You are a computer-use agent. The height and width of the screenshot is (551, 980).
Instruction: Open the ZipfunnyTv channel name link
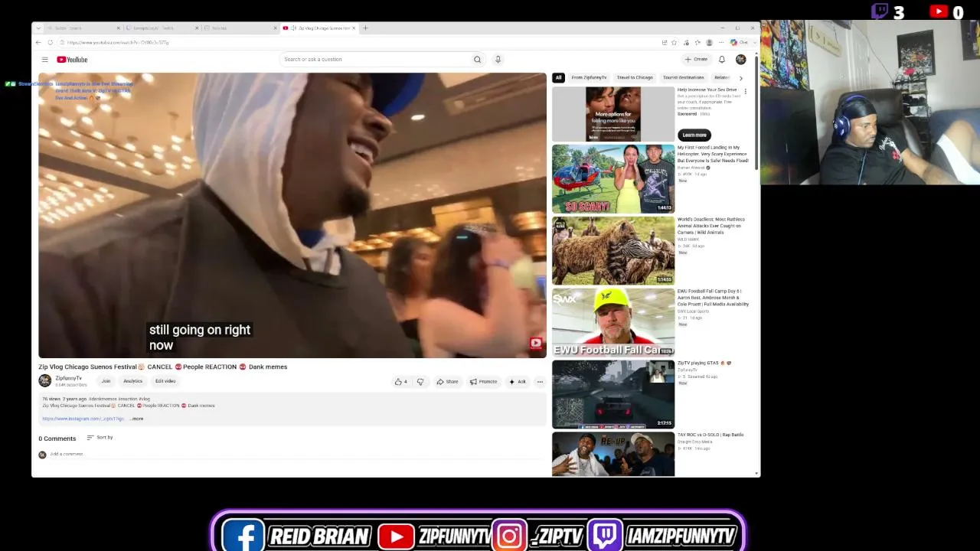click(x=68, y=378)
